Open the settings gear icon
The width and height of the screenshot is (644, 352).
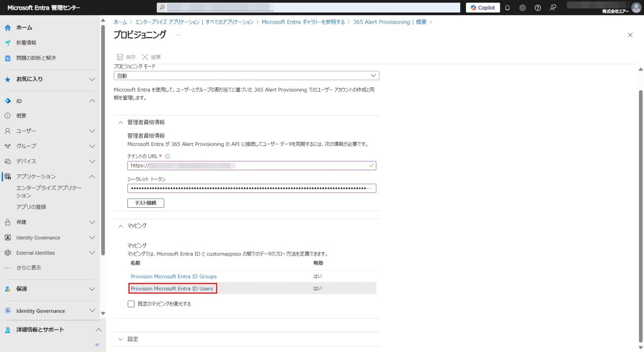point(523,8)
